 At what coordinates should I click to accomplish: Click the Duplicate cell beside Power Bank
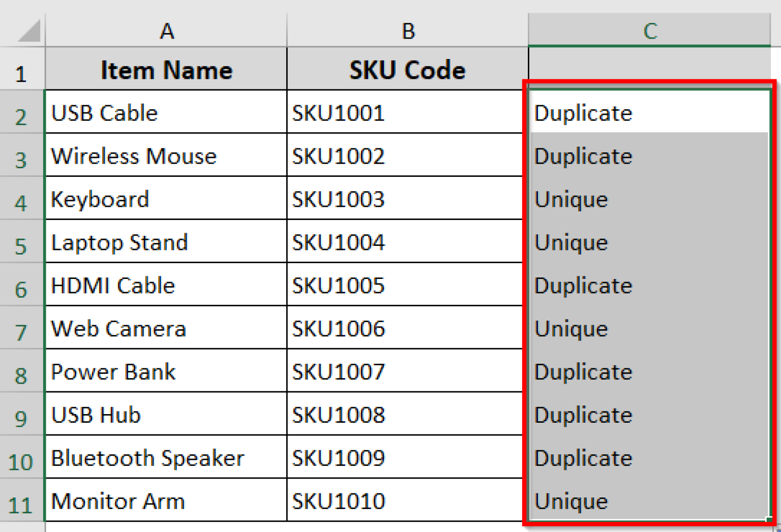pos(649,371)
